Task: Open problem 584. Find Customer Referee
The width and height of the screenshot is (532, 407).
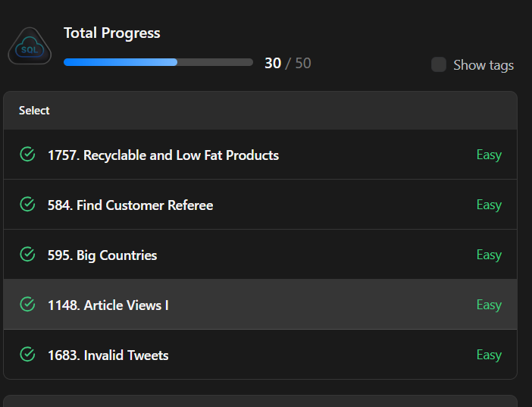Action: [130, 205]
